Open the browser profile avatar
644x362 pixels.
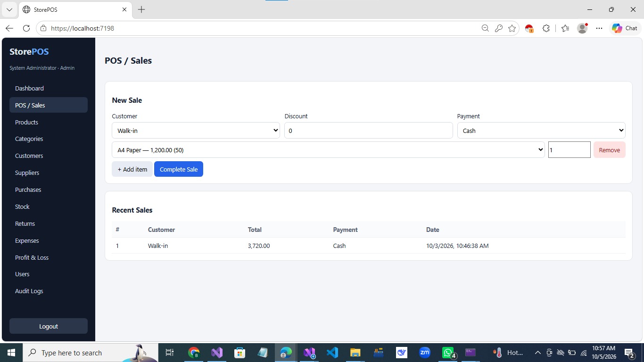click(x=583, y=28)
